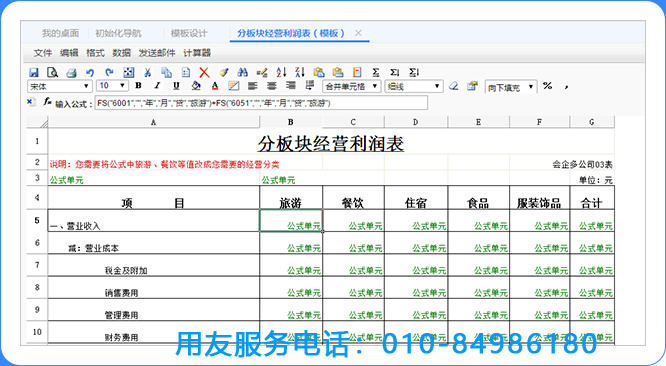Click the red X delete icon
Viewport: 666px width, 366px height.
click(x=204, y=73)
